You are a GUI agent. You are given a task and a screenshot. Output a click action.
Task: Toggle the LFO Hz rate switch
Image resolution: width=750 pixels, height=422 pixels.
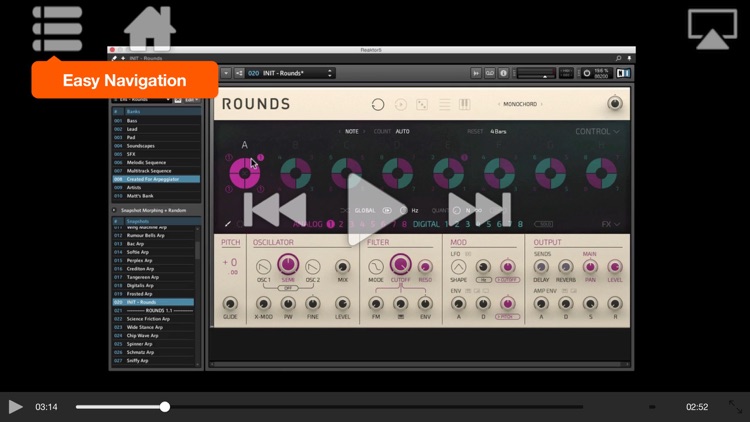click(483, 279)
